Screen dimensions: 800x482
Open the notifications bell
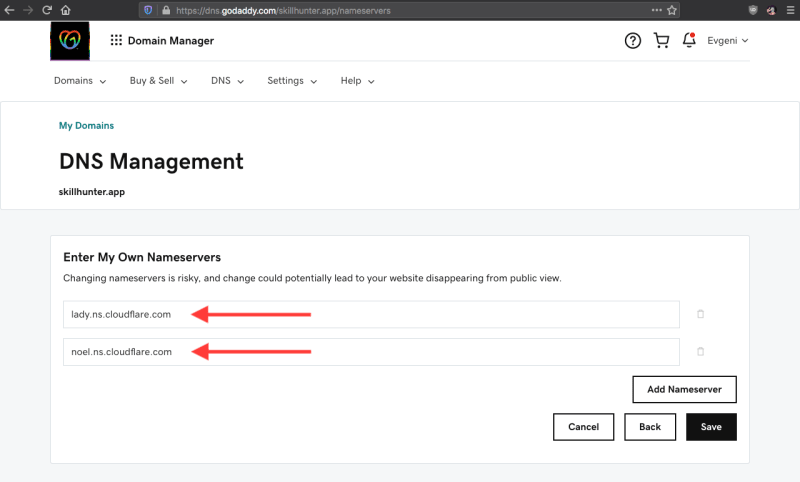(x=689, y=40)
